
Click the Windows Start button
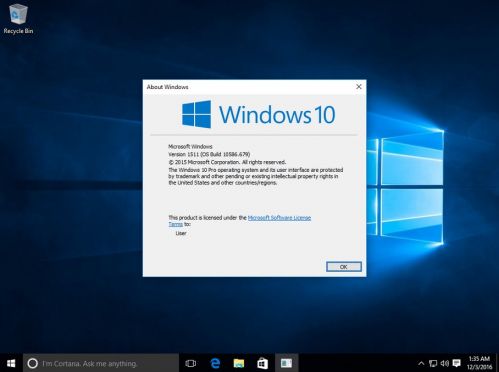point(11,363)
